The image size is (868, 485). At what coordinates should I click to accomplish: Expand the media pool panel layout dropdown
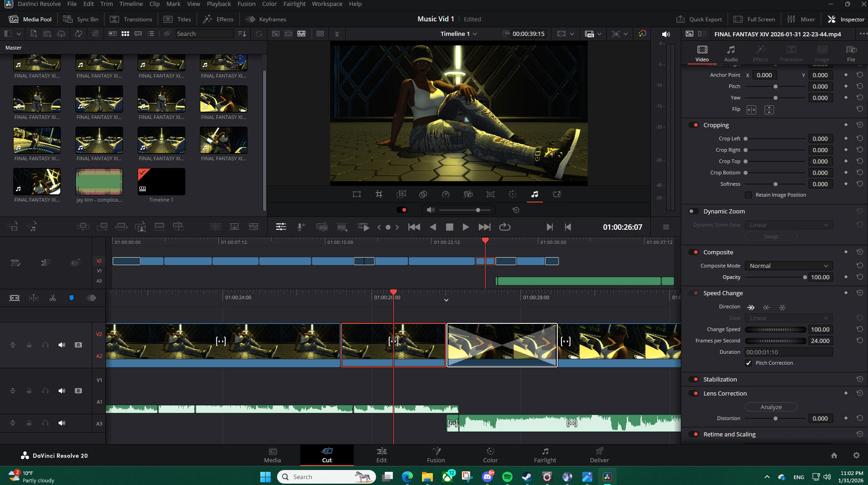[19, 34]
